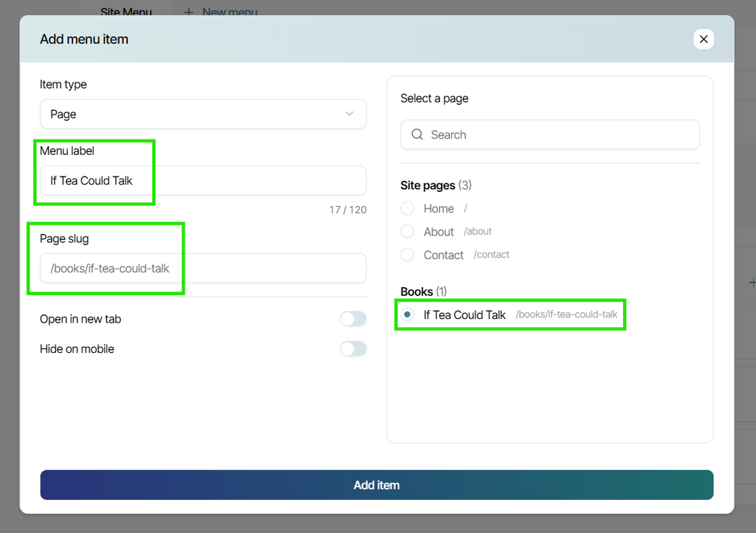Enable the Open in new tab toggle
The width and height of the screenshot is (756, 533).
click(353, 319)
